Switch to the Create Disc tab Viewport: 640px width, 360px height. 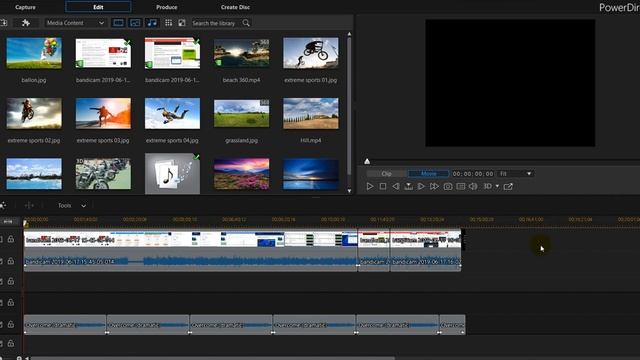tap(235, 7)
